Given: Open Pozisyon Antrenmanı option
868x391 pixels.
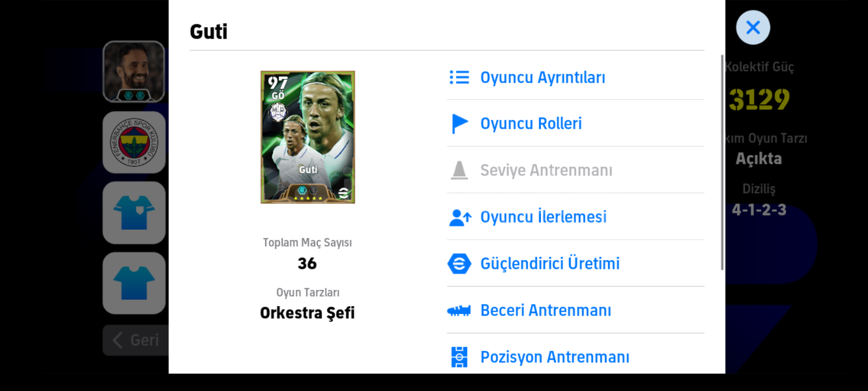Looking at the screenshot, I should (x=576, y=356).
